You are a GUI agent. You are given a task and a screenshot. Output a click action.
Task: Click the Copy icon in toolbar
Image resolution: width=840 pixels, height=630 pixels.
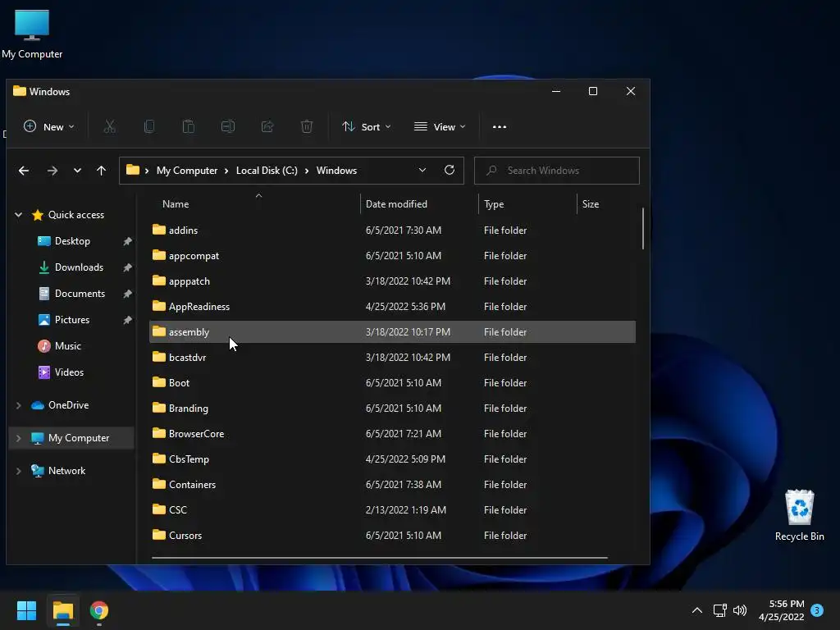point(149,127)
